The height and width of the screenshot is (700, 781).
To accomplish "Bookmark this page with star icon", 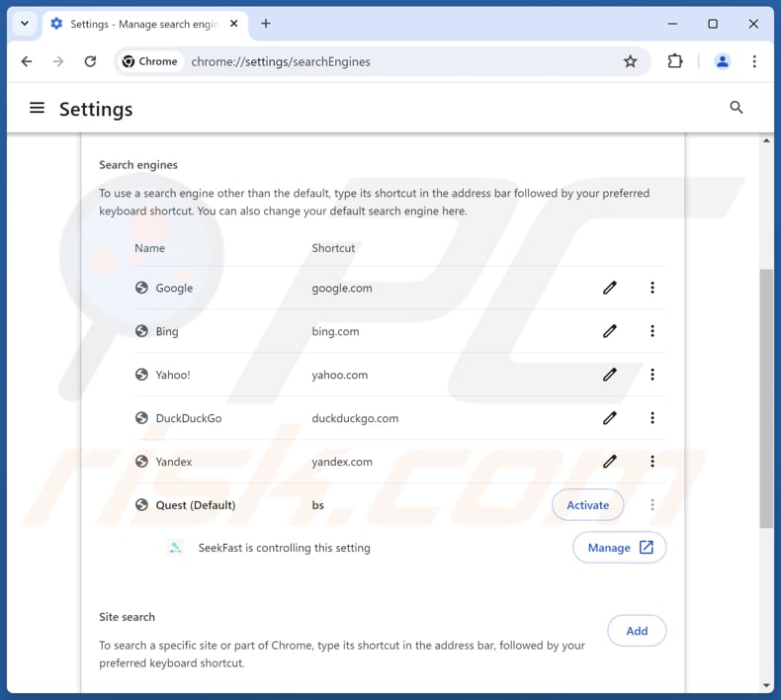I will pyautogui.click(x=630, y=61).
